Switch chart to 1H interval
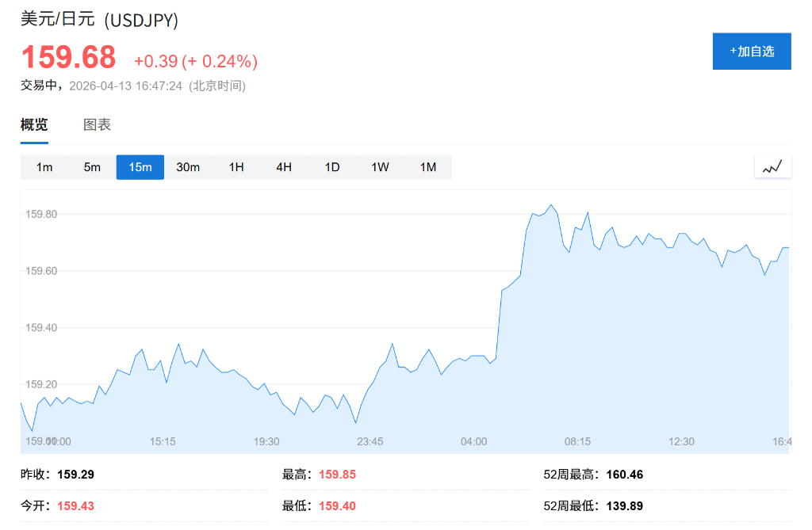 tap(236, 167)
